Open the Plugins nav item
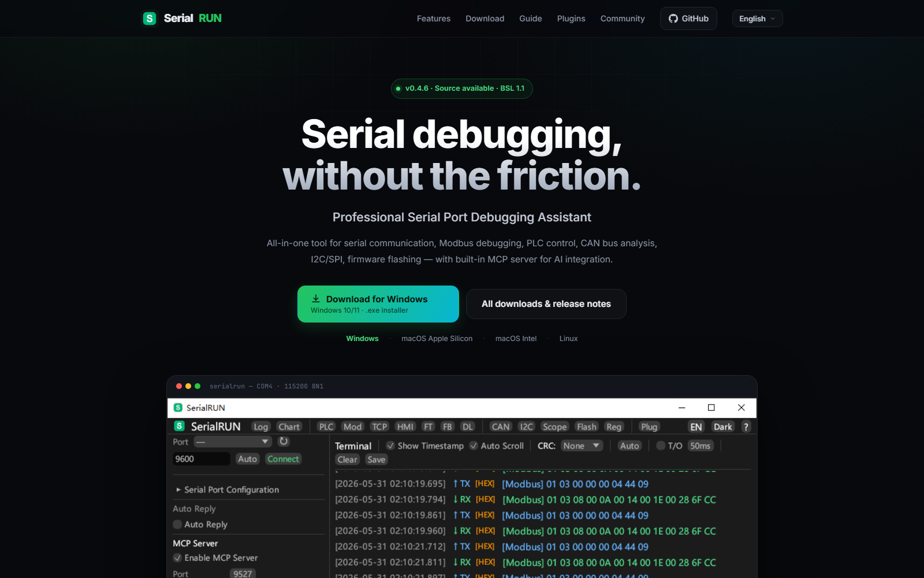This screenshot has height=578, width=924. (x=571, y=18)
